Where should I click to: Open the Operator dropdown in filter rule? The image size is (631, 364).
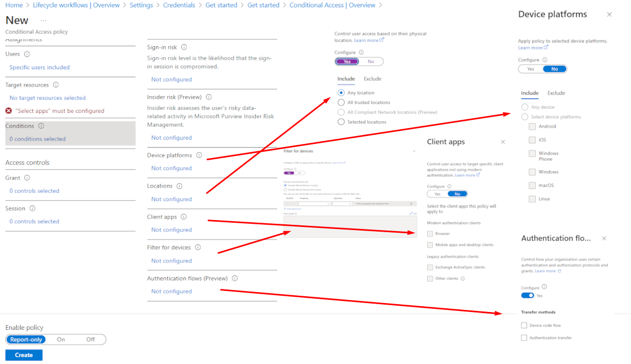point(342,204)
